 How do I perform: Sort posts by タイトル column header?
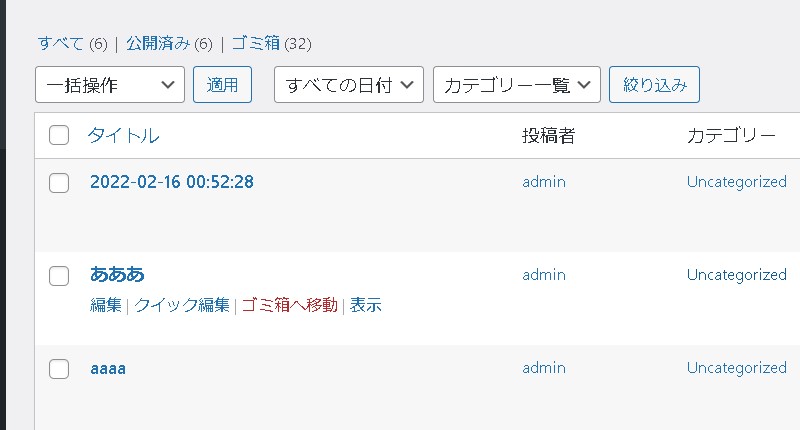coord(123,136)
